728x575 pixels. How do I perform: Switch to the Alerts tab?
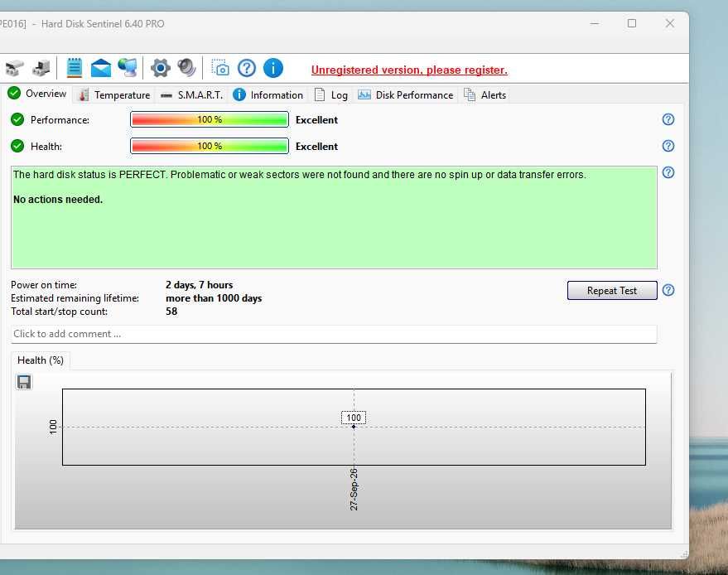point(485,95)
